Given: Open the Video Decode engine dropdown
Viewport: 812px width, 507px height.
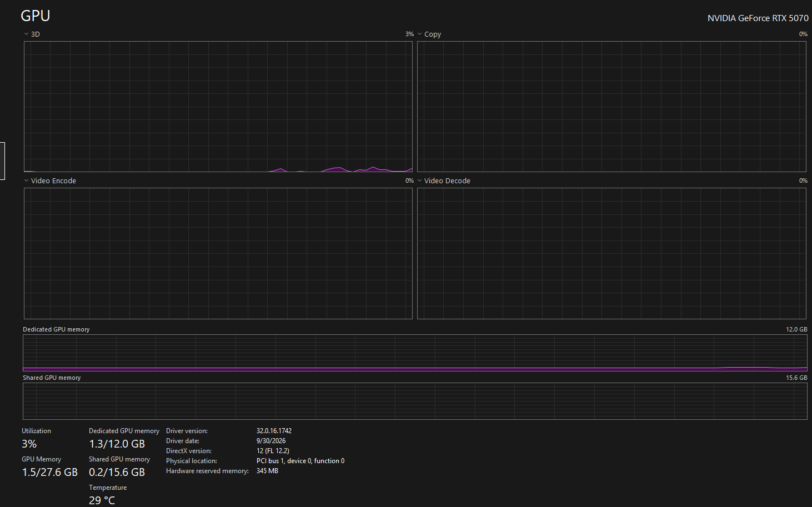Looking at the screenshot, I should pos(444,180).
